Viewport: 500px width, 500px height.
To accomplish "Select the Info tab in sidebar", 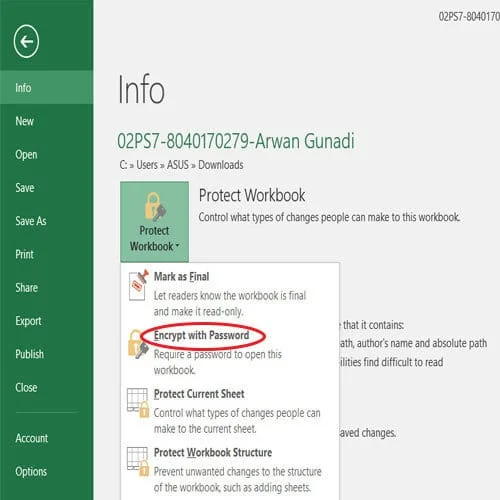I will [47, 88].
